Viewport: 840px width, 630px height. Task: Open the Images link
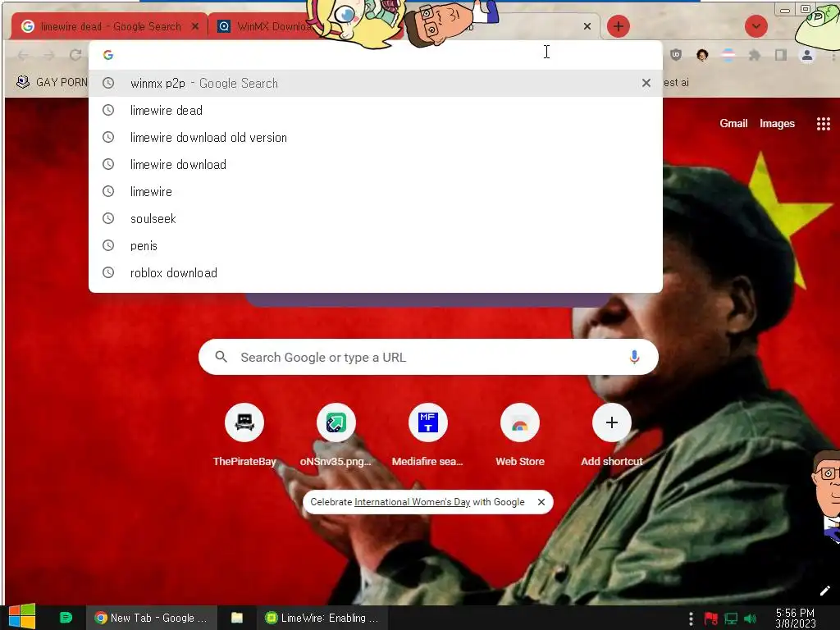pyautogui.click(x=777, y=123)
